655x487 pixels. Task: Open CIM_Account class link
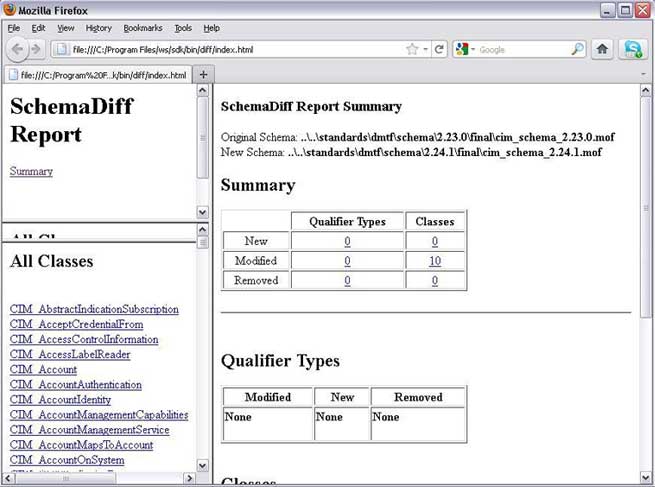click(43, 369)
